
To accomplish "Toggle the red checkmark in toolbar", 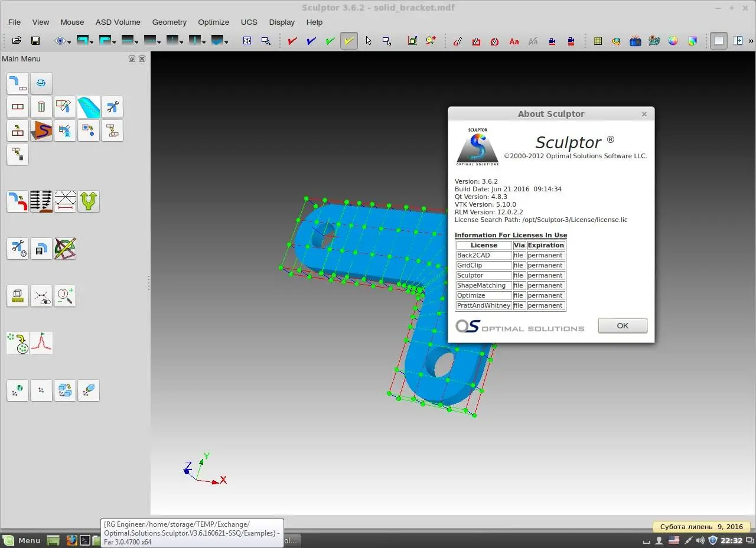I will pos(292,41).
